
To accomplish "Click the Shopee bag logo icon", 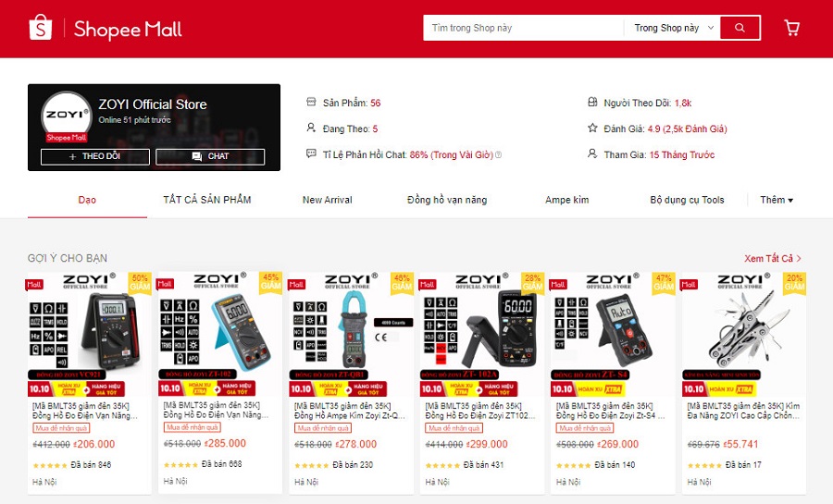I will [41, 28].
